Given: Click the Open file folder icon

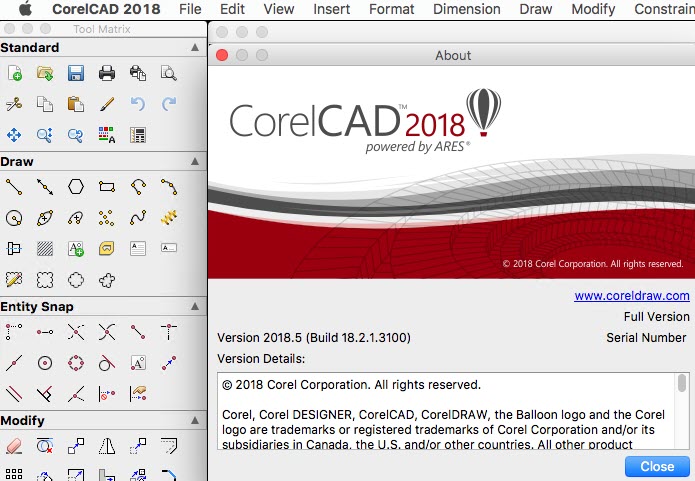Looking at the screenshot, I should pyautogui.click(x=45, y=73).
